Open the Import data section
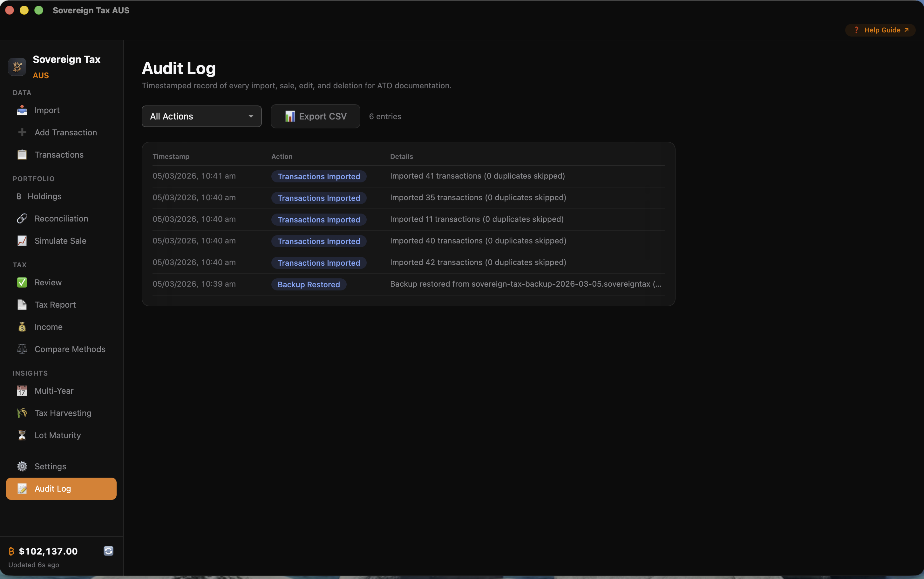The height and width of the screenshot is (579, 924). click(47, 110)
